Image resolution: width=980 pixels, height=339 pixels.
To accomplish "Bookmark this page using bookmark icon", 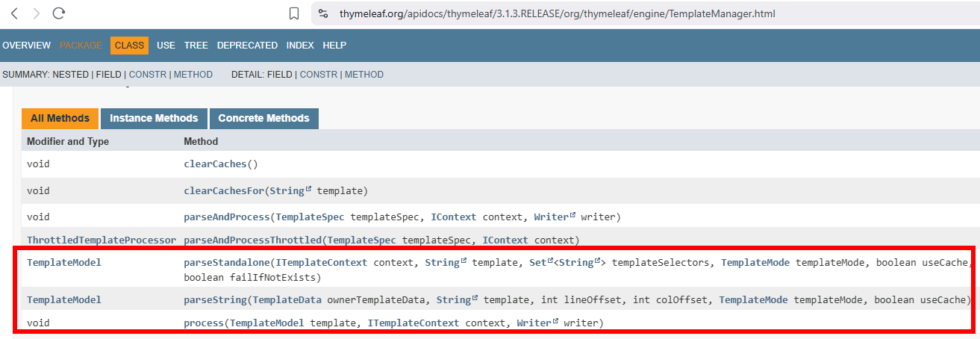I will [x=294, y=13].
